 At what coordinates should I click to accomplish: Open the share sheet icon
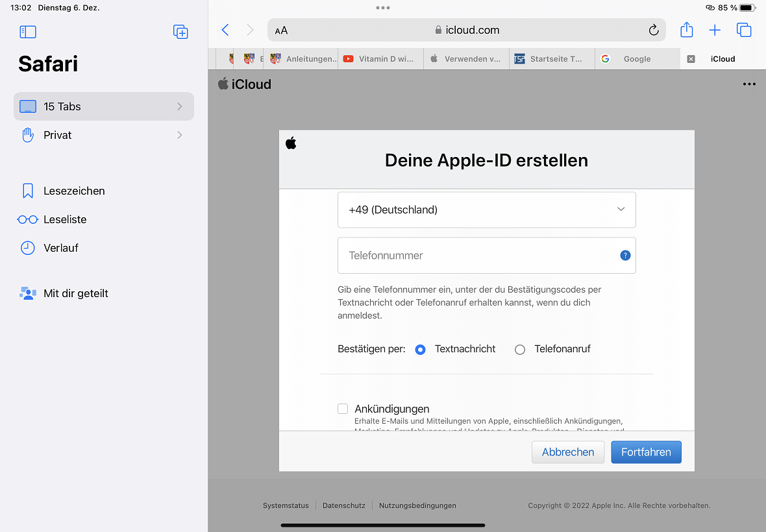[687, 30]
